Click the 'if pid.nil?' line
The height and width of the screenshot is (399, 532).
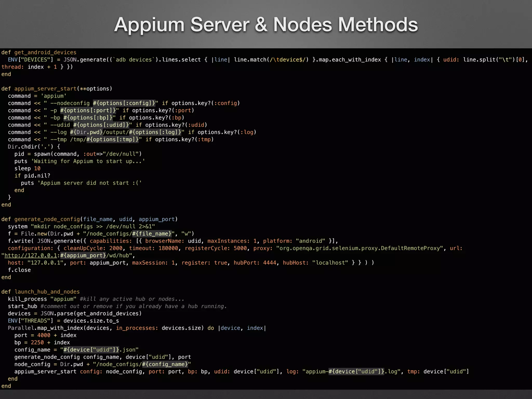[32, 176]
